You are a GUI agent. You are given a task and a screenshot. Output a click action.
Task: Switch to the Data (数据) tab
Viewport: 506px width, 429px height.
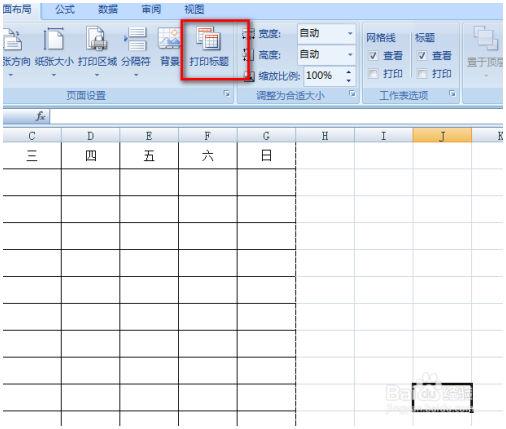coord(108,9)
